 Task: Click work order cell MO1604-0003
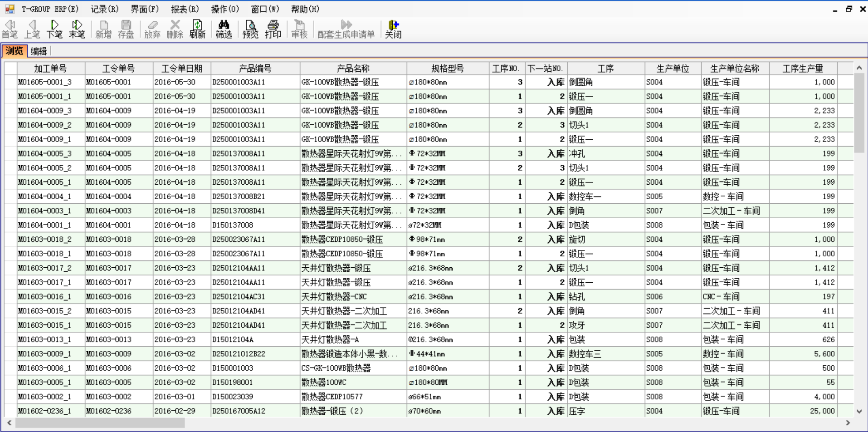119,211
